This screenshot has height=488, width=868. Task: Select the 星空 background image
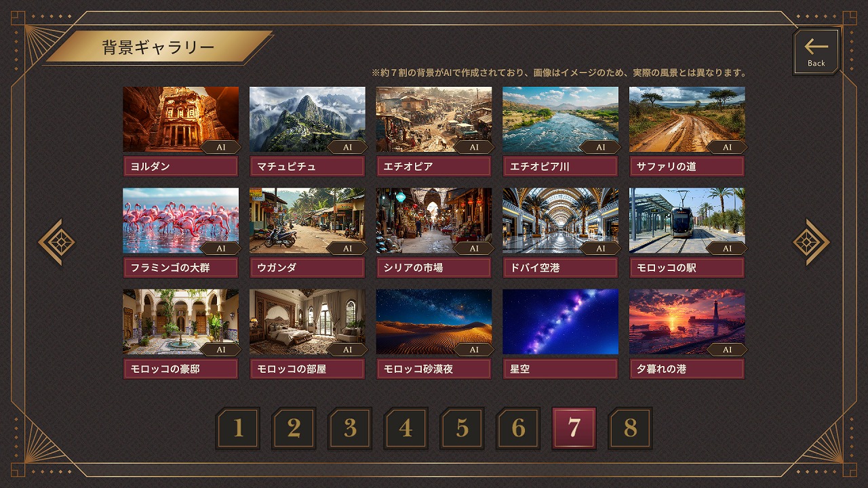560,322
